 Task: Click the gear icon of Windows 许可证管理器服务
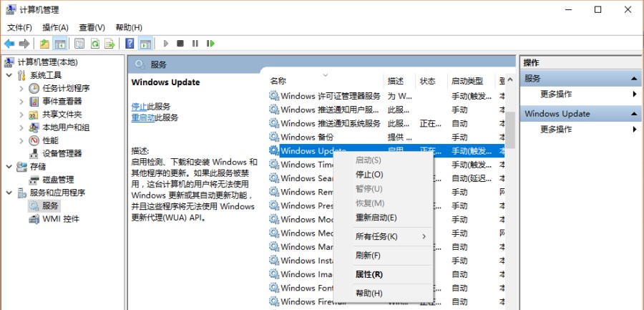(x=274, y=96)
